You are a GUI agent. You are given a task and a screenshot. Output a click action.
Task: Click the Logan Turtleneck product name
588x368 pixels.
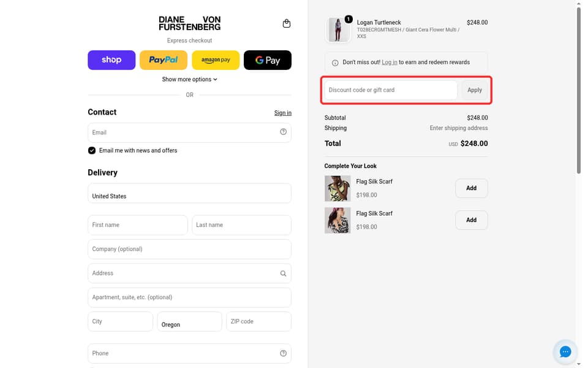point(379,23)
